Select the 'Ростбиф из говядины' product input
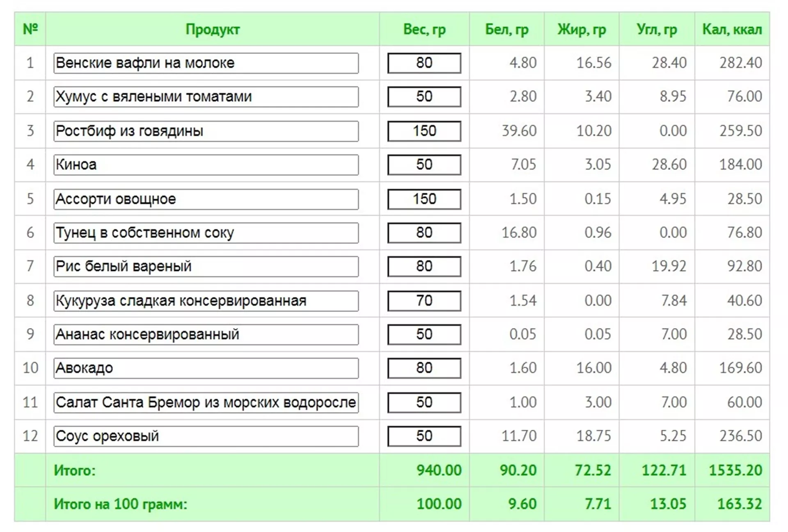 tap(206, 131)
